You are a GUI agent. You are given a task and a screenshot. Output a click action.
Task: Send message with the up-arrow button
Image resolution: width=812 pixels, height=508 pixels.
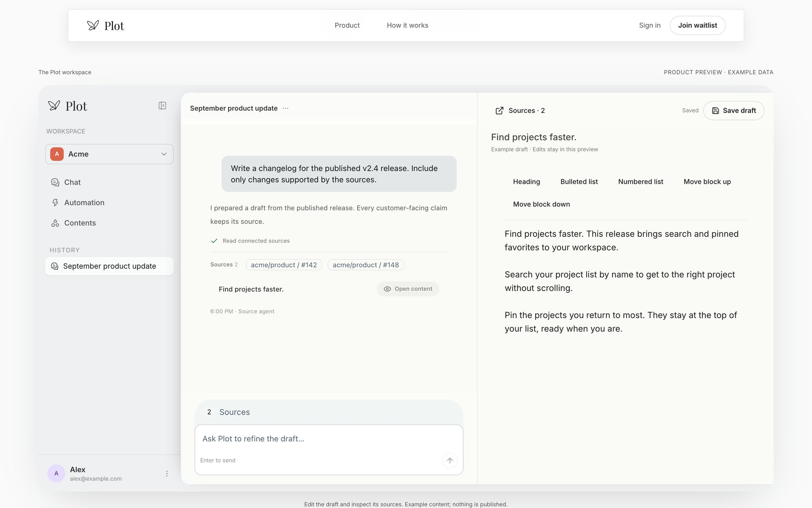[x=450, y=460]
